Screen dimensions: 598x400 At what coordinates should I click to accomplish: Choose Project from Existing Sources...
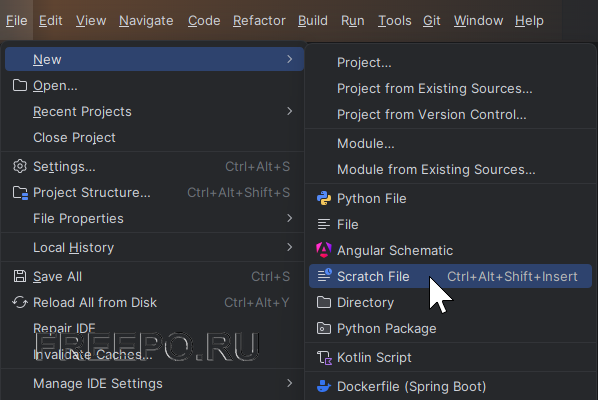point(450,88)
